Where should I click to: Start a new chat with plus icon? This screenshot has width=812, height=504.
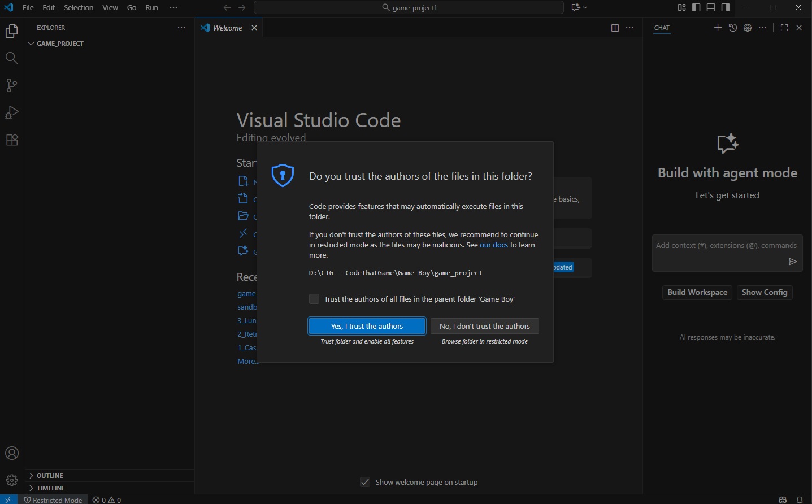coord(718,28)
